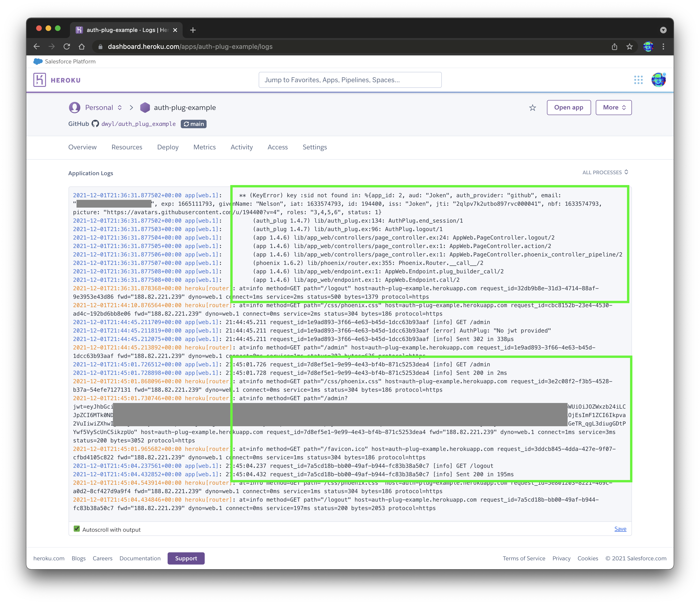Click the hexagon app icon next to auth-plug-example
The width and height of the screenshot is (700, 604).
145,108
